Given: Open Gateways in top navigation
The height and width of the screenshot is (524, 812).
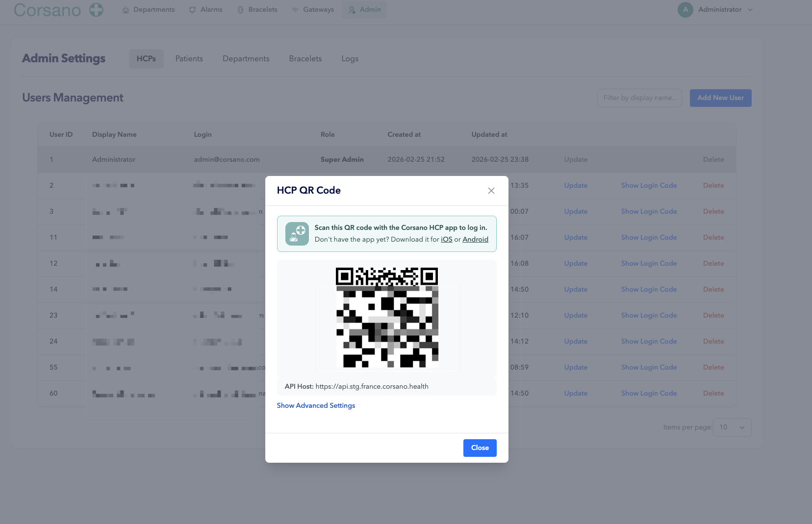Looking at the screenshot, I should [x=313, y=10].
